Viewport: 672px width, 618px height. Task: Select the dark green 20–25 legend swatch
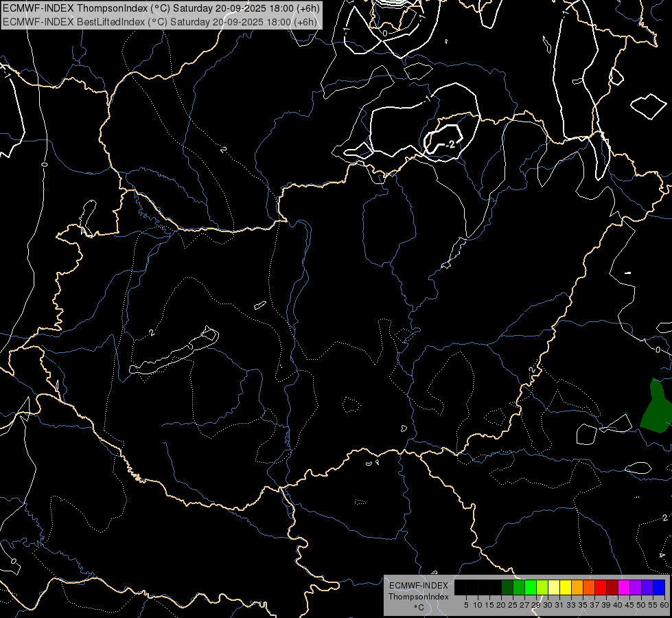click(507, 587)
